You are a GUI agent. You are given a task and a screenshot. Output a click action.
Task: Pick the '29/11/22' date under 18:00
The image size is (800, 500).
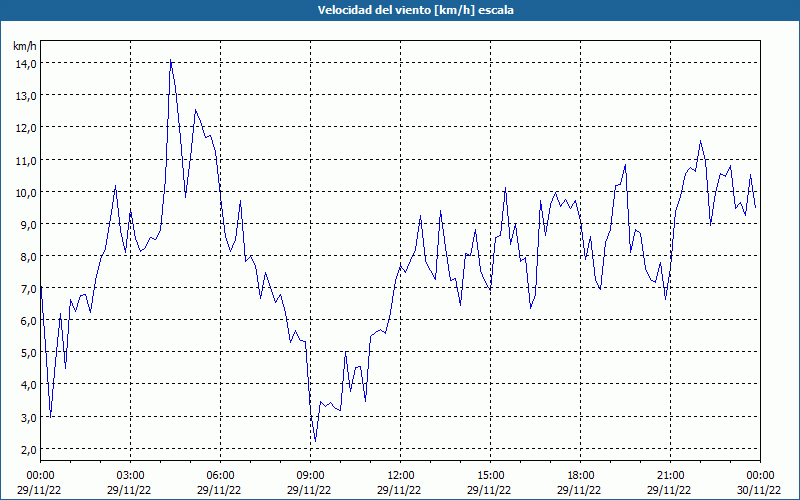point(579,490)
